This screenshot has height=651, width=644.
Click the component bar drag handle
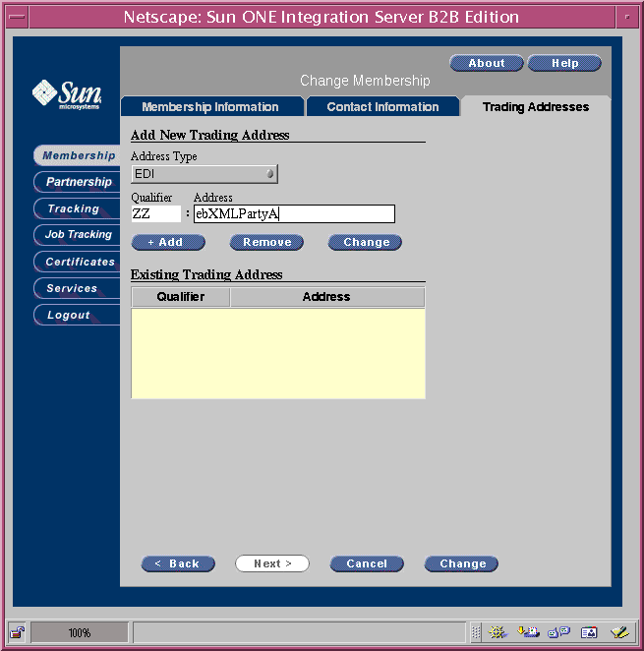coord(476,632)
